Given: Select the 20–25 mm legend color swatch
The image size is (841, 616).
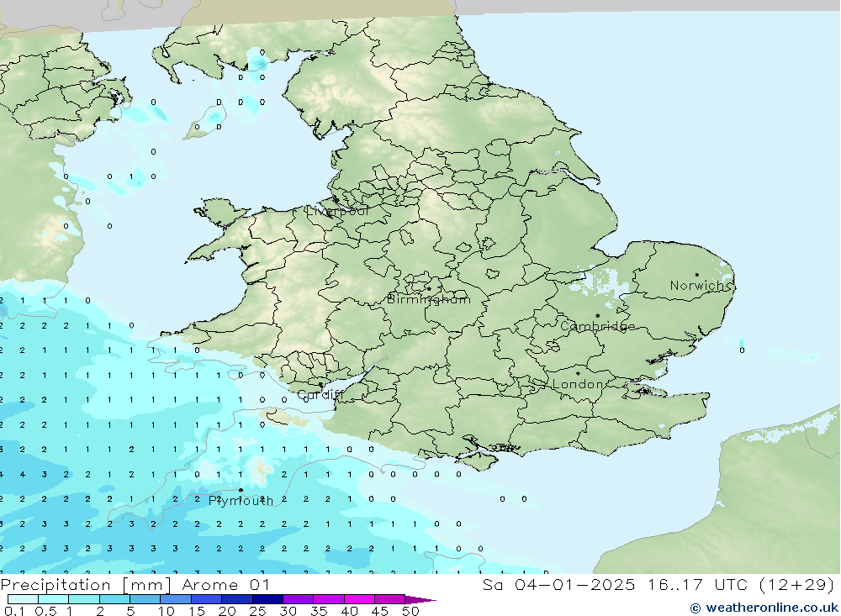Looking at the screenshot, I should (237, 599).
